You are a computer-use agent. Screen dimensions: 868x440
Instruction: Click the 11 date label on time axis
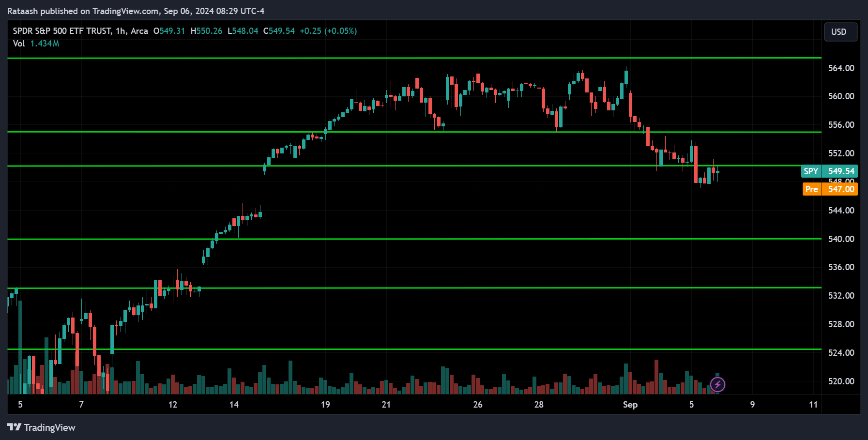coord(813,405)
